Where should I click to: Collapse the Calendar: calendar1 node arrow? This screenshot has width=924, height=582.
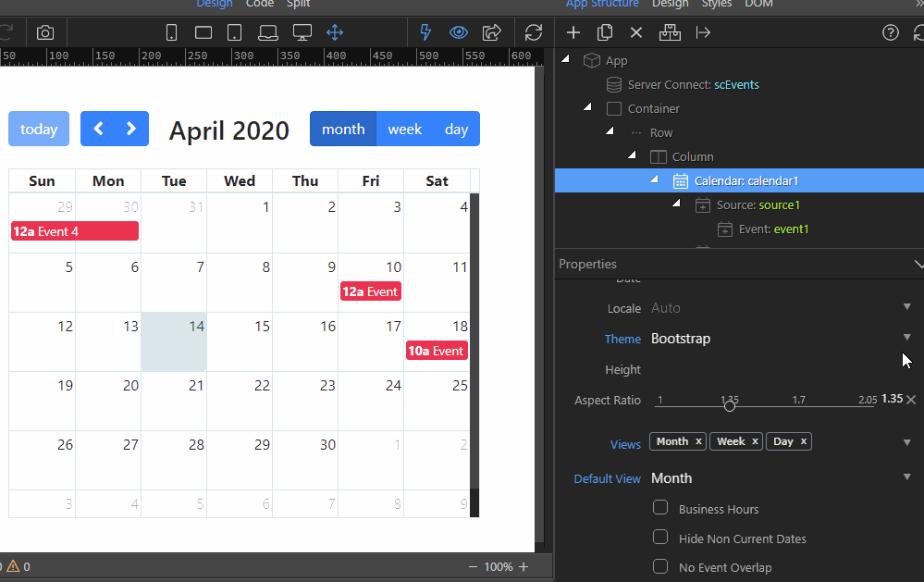click(x=654, y=179)
